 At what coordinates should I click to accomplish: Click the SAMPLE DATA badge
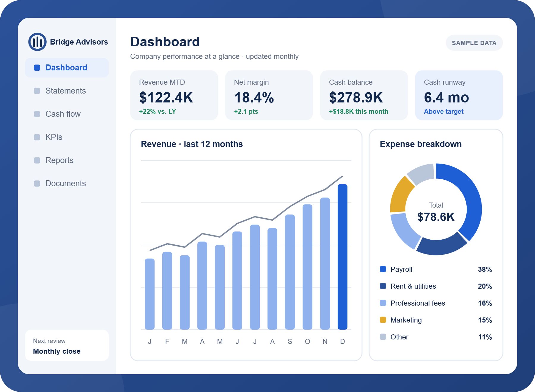click(x=474, y=43)
